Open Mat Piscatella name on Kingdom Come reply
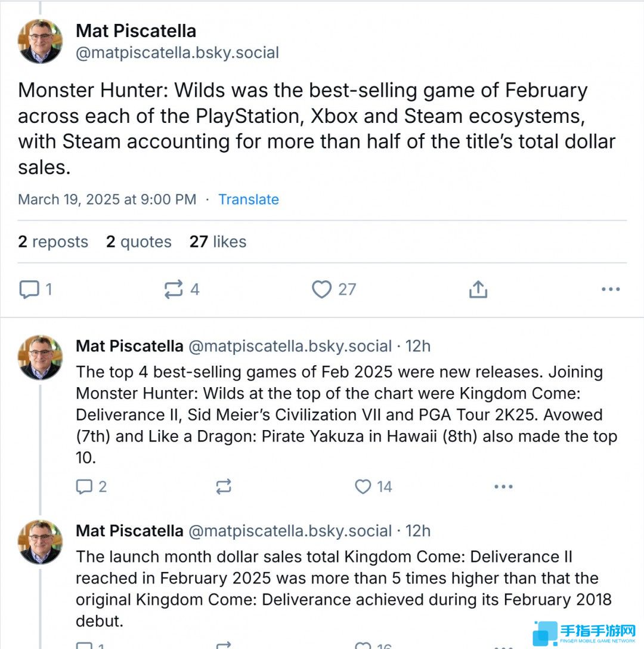The height and width of the screenshot is (649, 644). [x=129, y=531]
